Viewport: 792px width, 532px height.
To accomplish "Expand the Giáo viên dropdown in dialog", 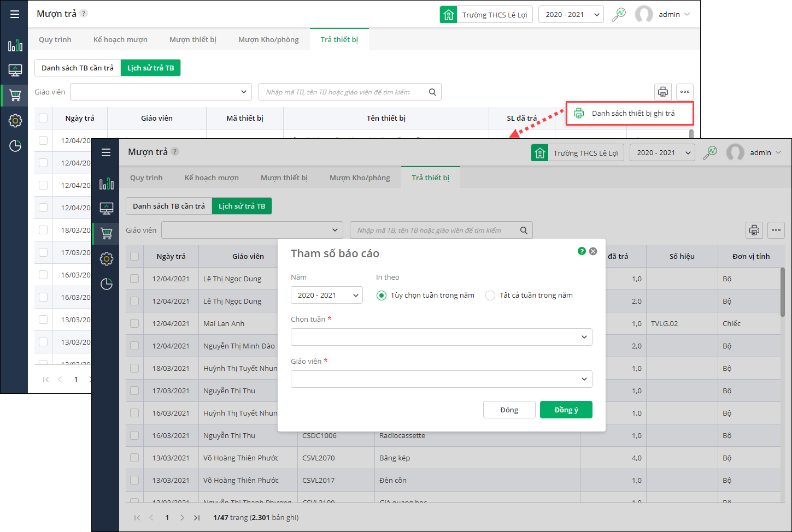I will [441, 379].
